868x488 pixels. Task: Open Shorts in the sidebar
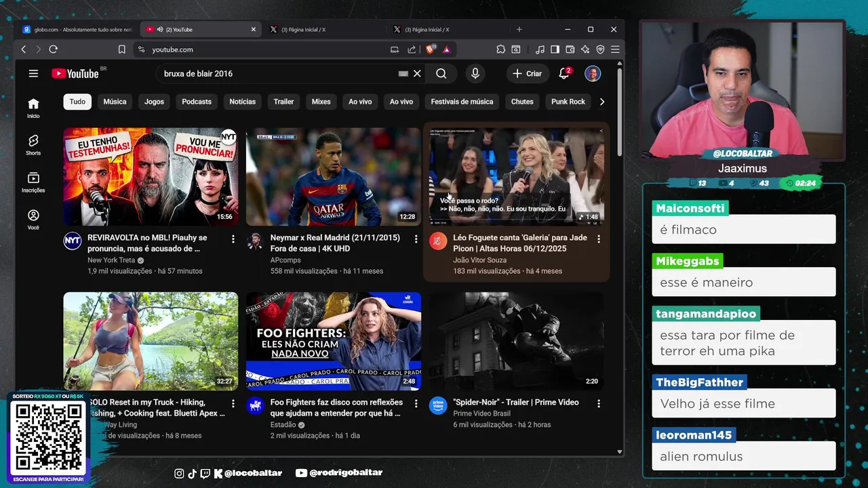(x=33, y=144)
